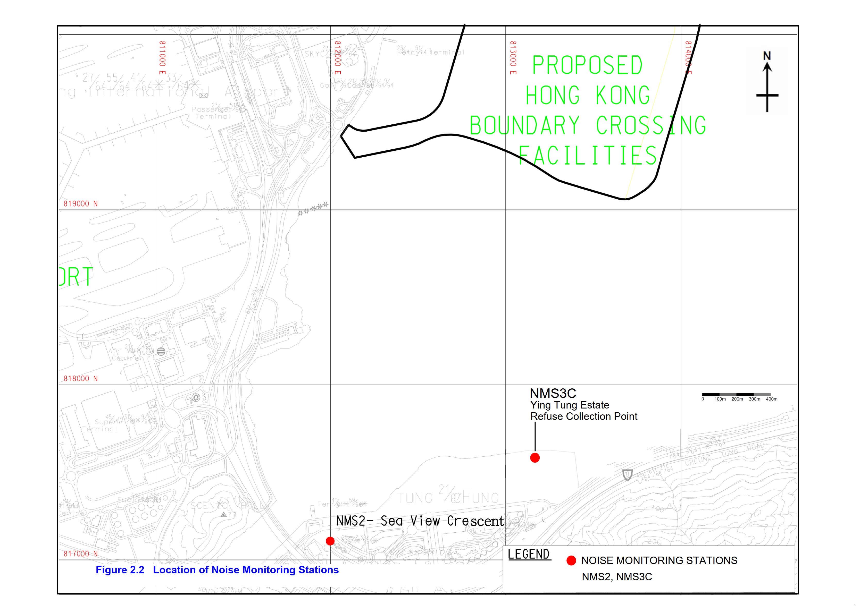Image resolution: width=868 pixels, height=613 pixels.
Task: Click grid label '819000 N'
Action: tap(80, 204)
